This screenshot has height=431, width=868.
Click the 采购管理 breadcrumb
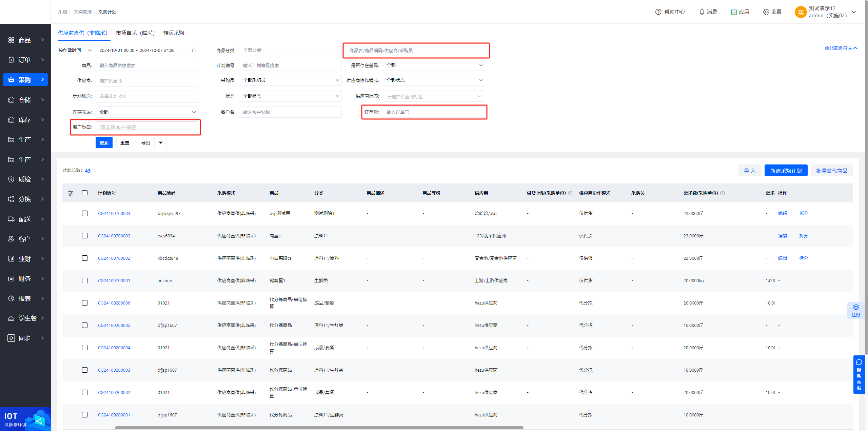(83, 12)
